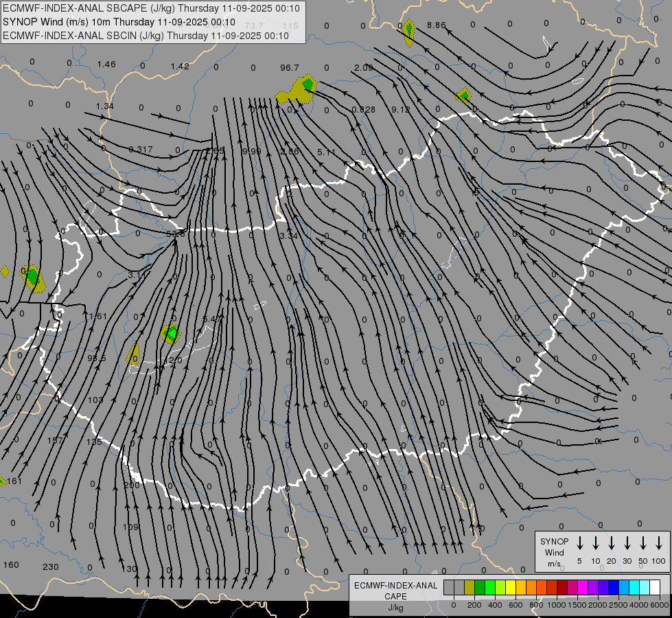The height and width of the screenshot is (618, 672).
Task: Click the 6000 tick label on the CAPE scale
Action: (660, 605)
